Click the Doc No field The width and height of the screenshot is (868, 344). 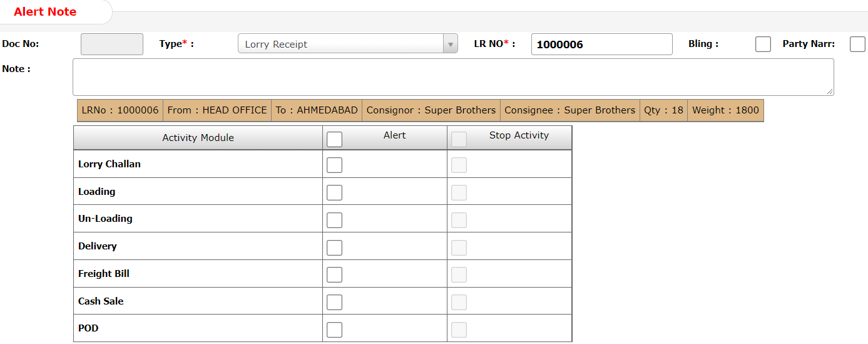click(112, 44)
